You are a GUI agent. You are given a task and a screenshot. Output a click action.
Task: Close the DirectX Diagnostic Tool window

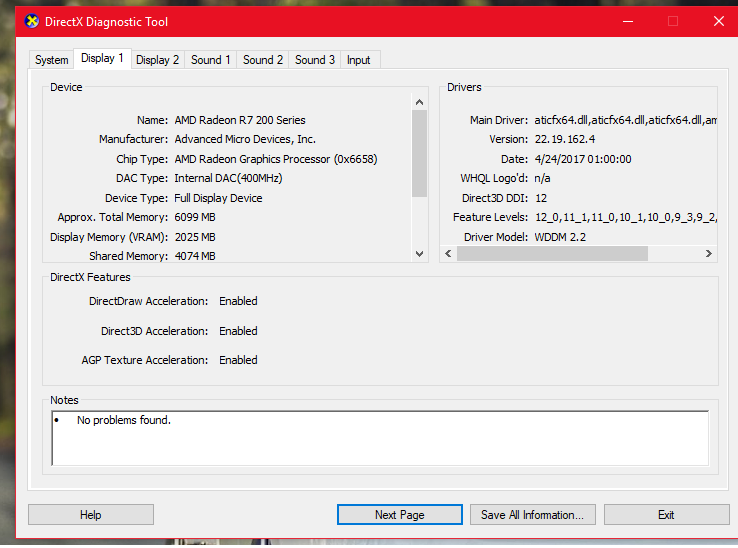(x=719, y=21)
